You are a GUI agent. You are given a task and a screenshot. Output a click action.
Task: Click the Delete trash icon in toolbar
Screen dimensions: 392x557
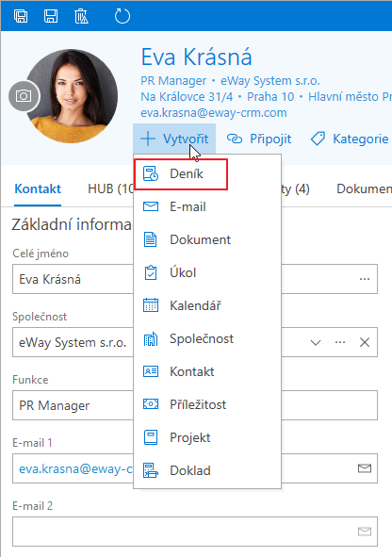point(81,16)
